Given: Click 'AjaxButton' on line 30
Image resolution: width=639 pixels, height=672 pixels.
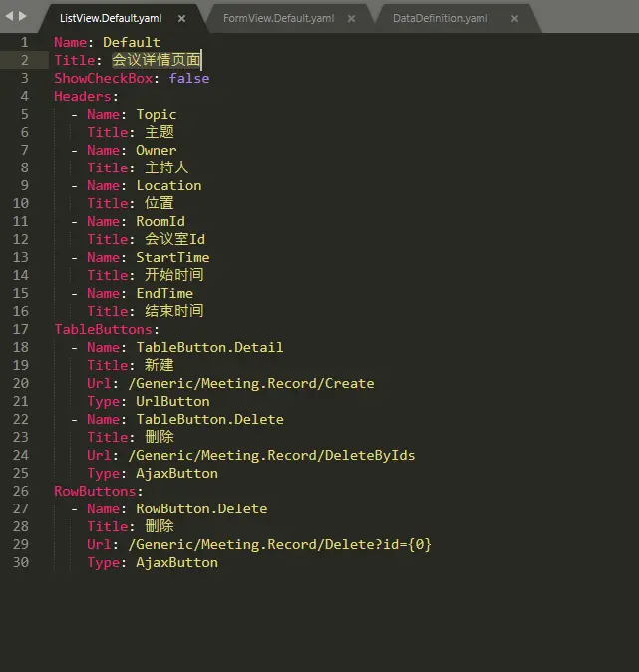Looking at the screenshot, I should point(176,562).
